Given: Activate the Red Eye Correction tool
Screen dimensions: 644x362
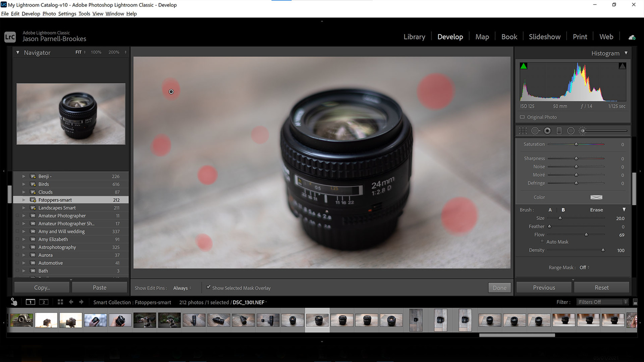Looking at the screenshot, I should pyautogui.click(x=547, y=130).
